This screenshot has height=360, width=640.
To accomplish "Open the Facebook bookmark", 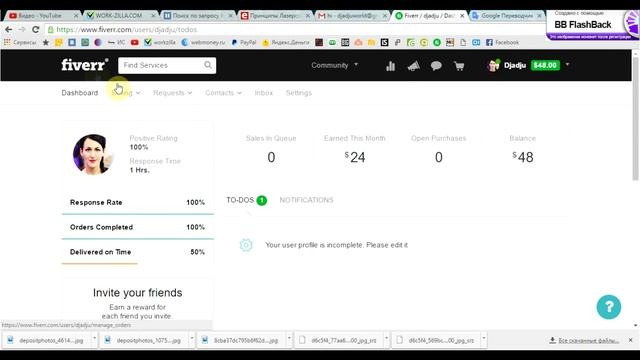I will click(502, 42).
